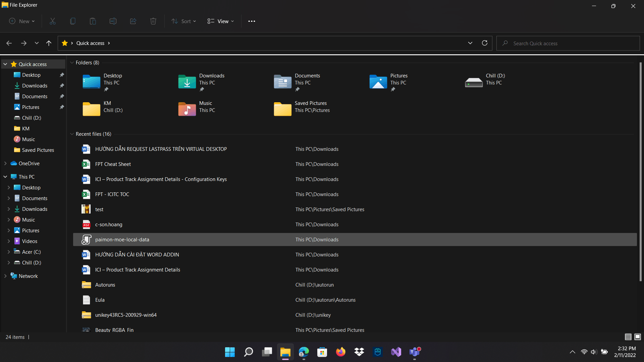
Task: Delete the selected file with toolbar icon
Action: pos(153,21)
